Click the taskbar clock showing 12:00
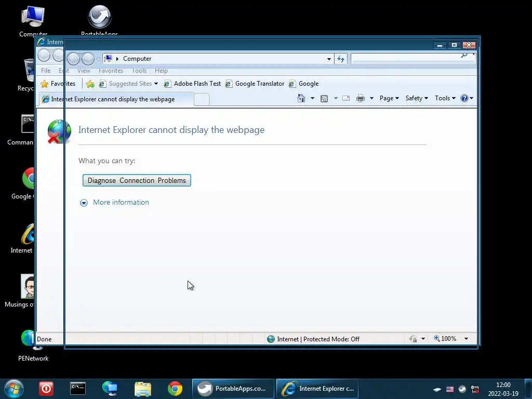This screenshot has height=399, width=532. (503, 389)
